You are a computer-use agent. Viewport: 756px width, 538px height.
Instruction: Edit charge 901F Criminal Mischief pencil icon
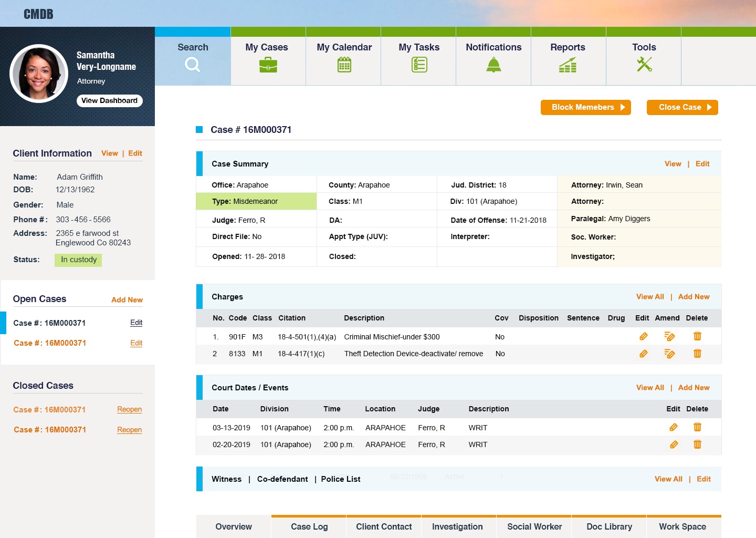[x=643, y=336]
